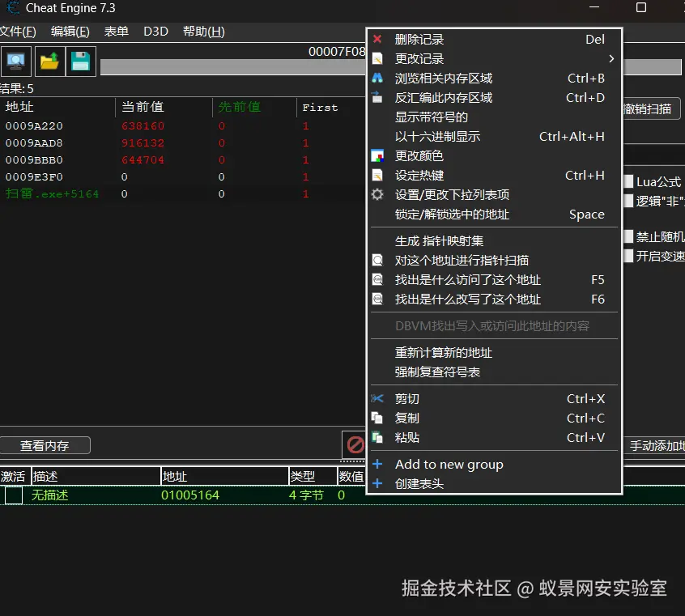Click the 手动添加地址 button
This screenshot has height=616, width=685.
coord(654,446)
